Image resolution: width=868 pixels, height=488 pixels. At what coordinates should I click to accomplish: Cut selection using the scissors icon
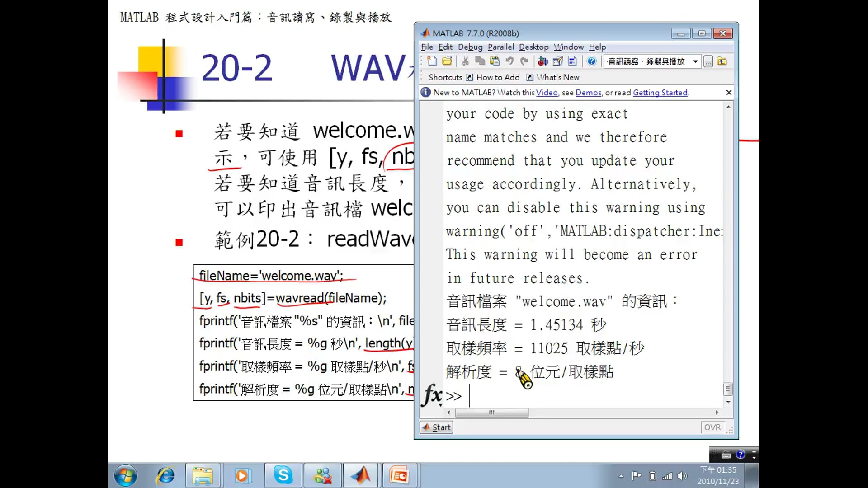[x=465, y=61]
